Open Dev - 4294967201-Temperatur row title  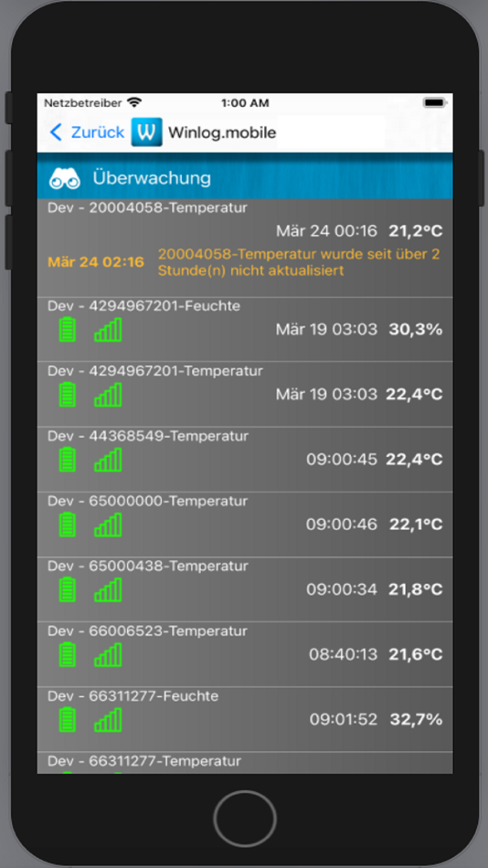click(x=155, y=371)
